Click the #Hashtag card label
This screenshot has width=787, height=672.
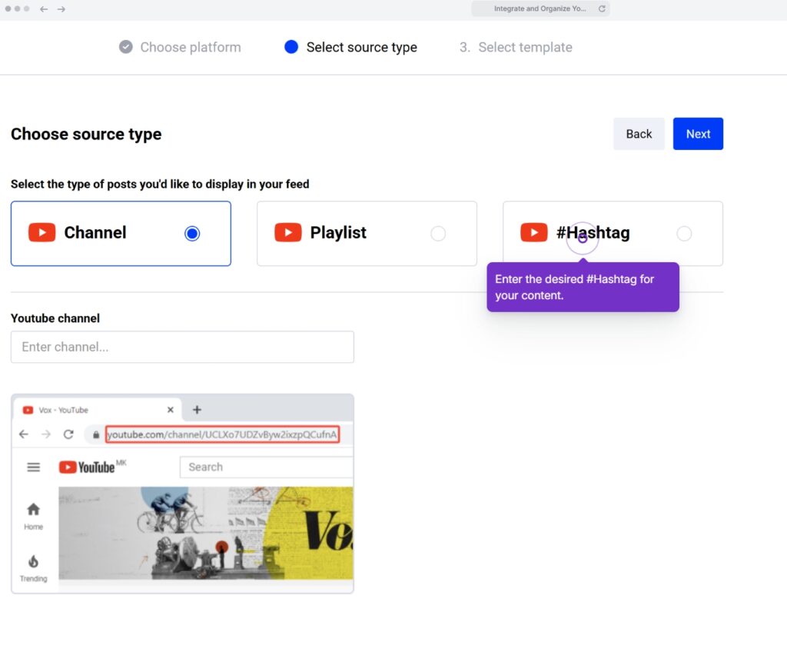pyautogui.click(x=593, y=232)
